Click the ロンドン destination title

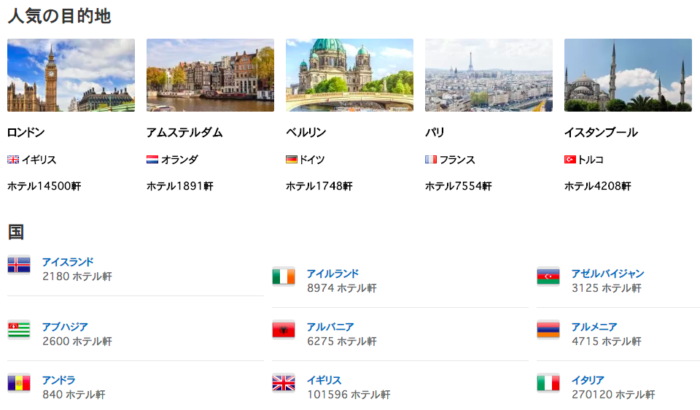coord(26,132)
